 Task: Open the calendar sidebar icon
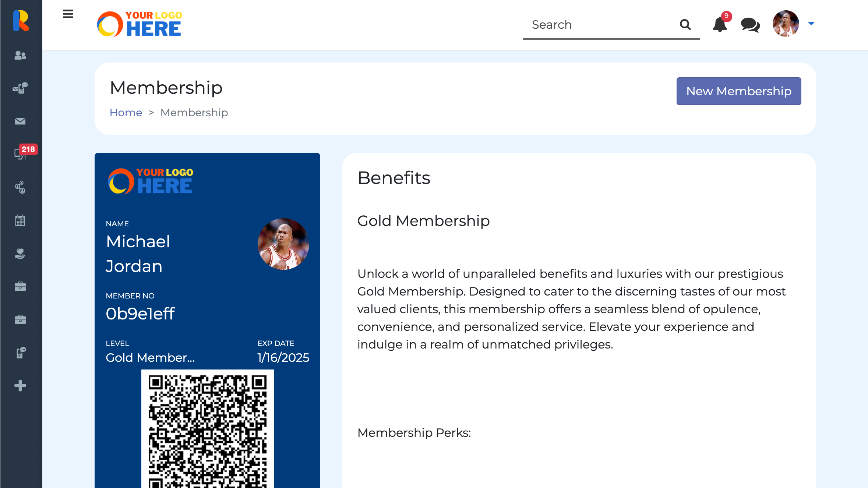[20, 220]
